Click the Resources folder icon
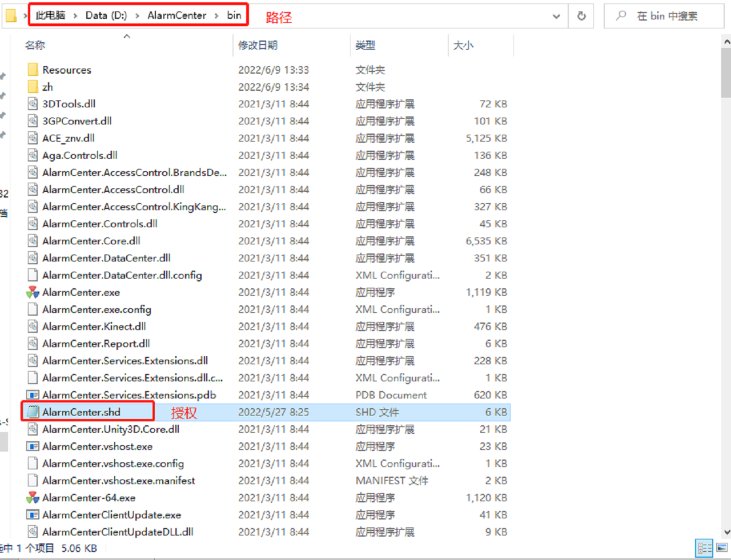Viewport: 731px width, 560px height. [x=33, y=70]
